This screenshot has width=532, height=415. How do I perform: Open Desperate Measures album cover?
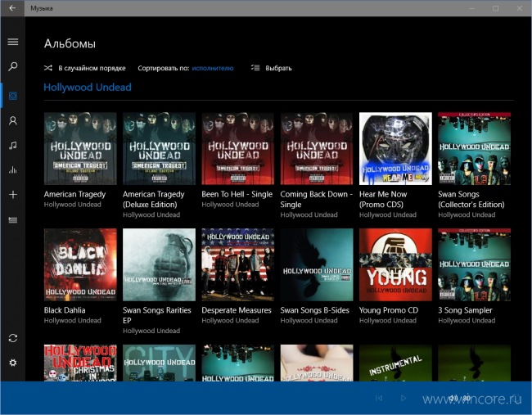pos(238,264)
